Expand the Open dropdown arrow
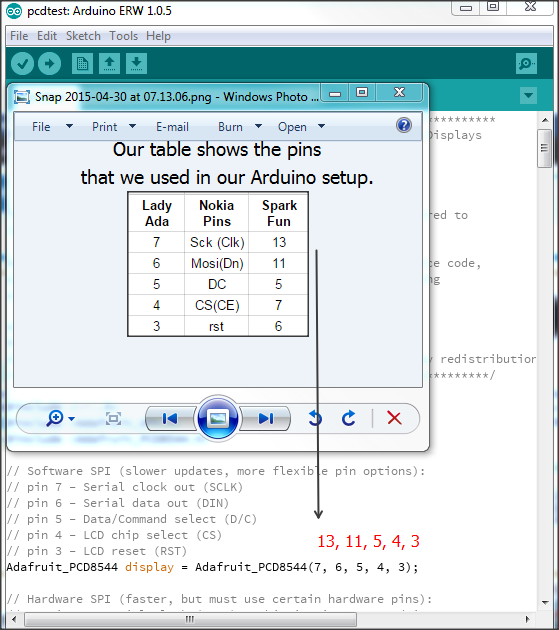Viewport: 559px width, 630px height. 321,126
